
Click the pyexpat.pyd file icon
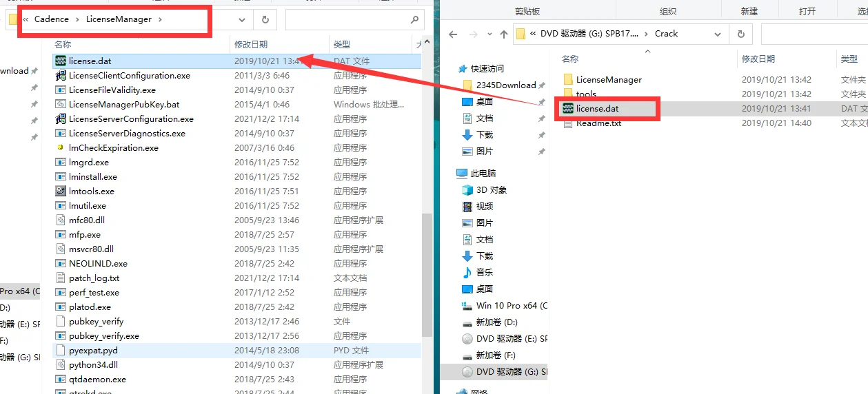tap(61, 351)
